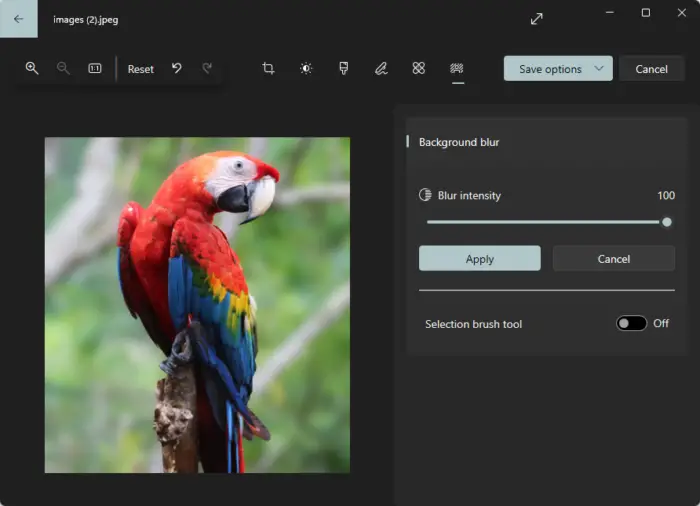Image resolution: width=700 pixels, height=506 pixels.
Task: Click the zoom in magnifier icon
Action: coord(32,68)
